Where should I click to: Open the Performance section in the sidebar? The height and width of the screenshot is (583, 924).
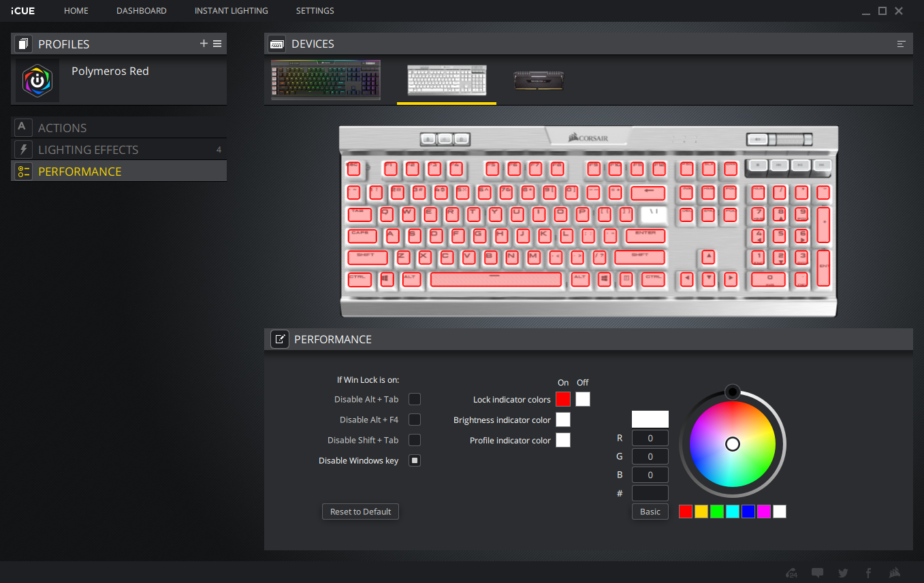point(80,172)
